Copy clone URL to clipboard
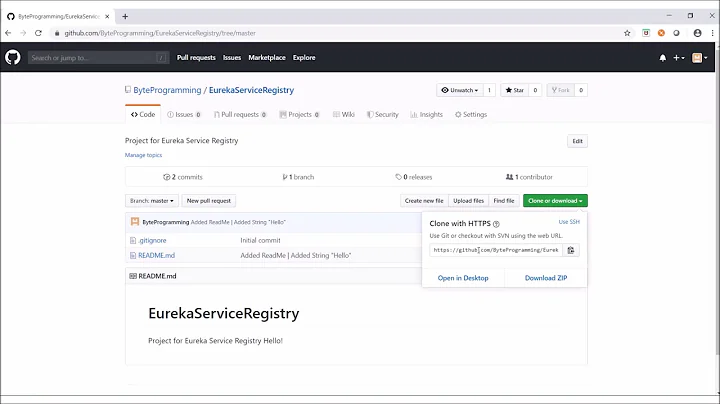 coord(571,250)
